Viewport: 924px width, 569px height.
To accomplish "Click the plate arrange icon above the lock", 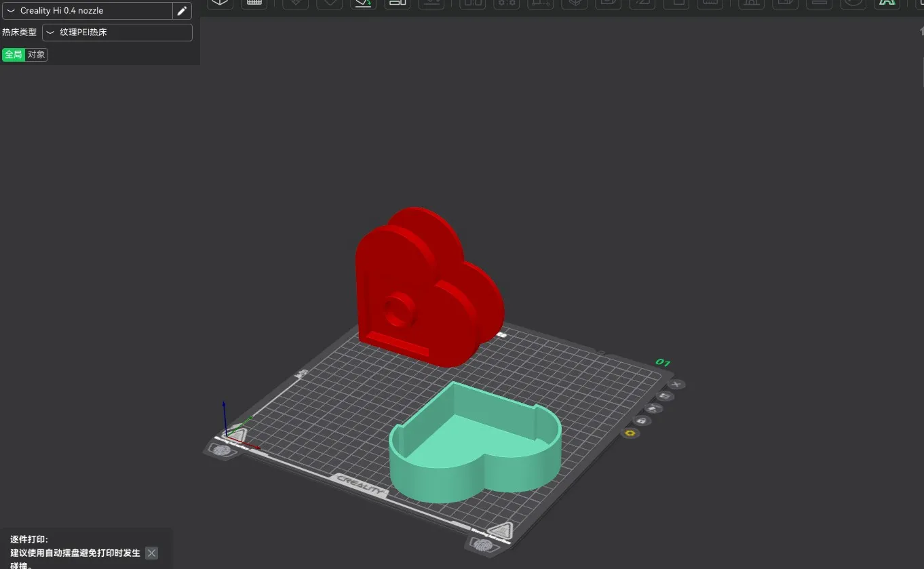I will (x=653, y=408).
